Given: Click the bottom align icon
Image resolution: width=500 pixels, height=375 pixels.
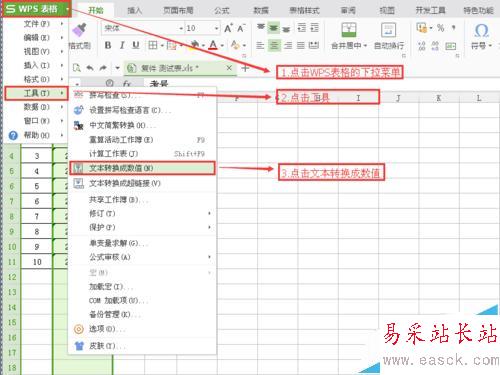Looking at the screenshot, I should (286, 28).
